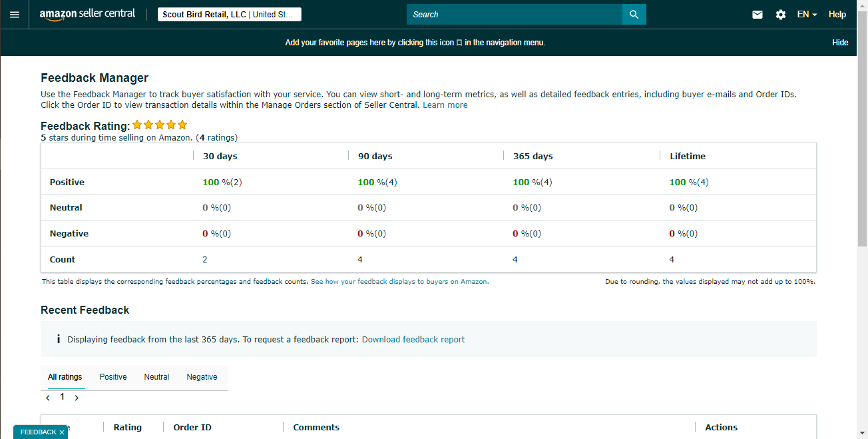Select page number 1 in pagination
The image size is (868, 439).
click(63, 396)
